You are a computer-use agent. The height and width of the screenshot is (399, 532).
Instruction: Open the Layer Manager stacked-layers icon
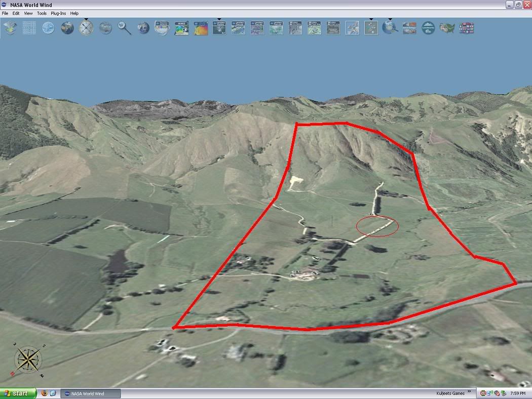click(x=10, y=27)
